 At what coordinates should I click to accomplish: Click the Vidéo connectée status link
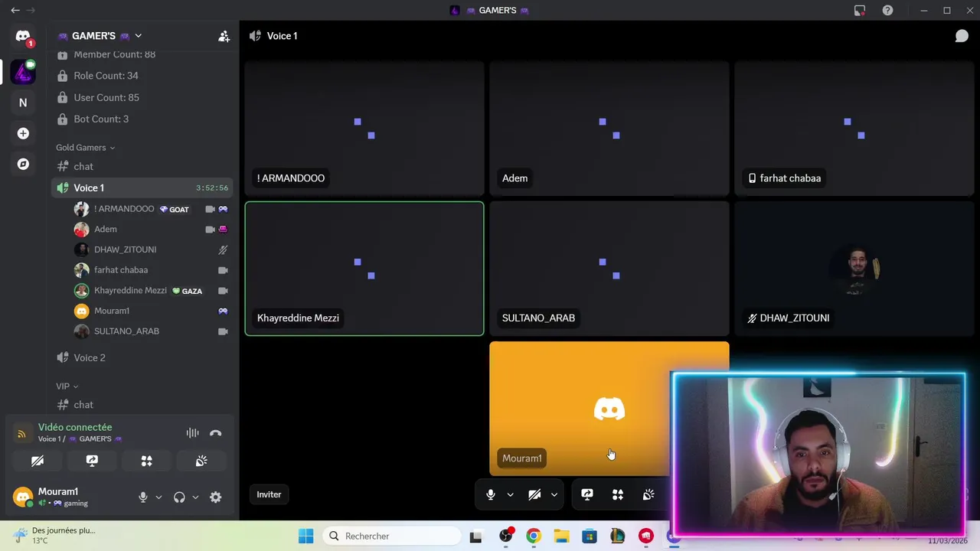(x=75, y=427)
